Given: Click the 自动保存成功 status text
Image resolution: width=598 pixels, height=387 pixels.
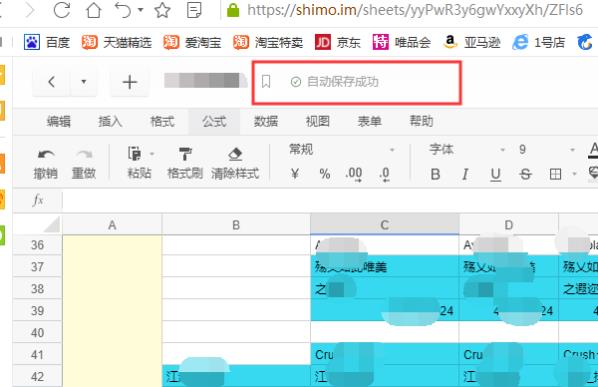Looking at the screenshot, I should click(x=342, y=82).
